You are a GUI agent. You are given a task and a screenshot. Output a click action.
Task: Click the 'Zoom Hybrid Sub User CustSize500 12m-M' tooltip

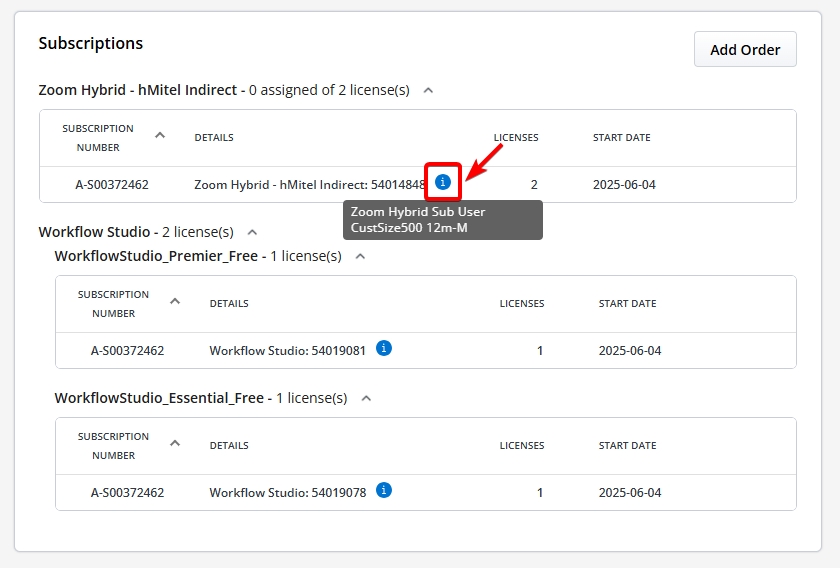click(442, 220)
